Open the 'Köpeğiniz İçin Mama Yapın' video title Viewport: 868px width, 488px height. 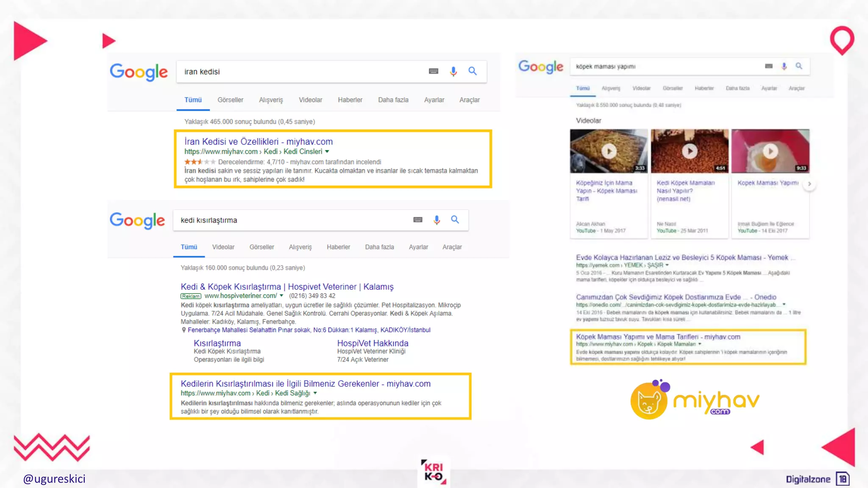pos(606,191)
